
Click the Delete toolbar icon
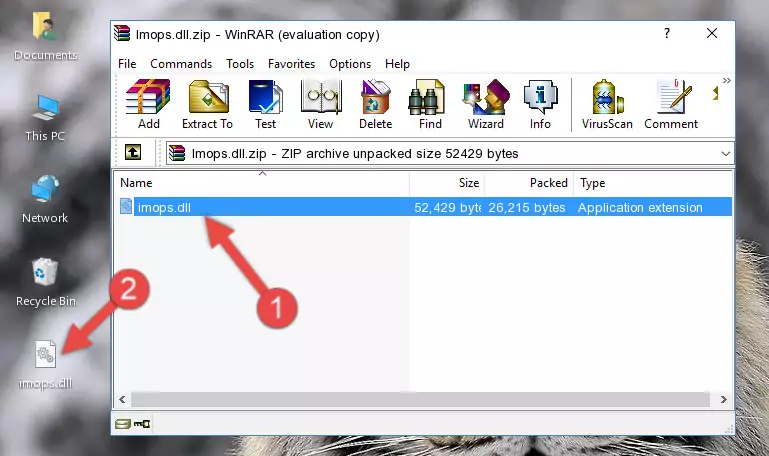point(375,104)
